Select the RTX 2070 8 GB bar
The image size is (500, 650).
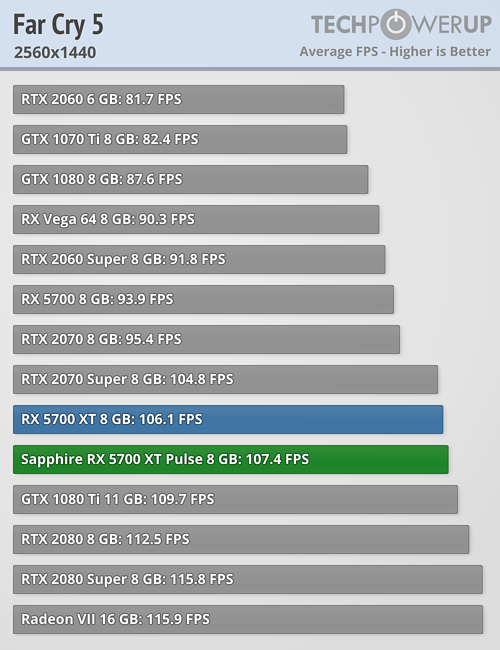(x=206, y=340)
